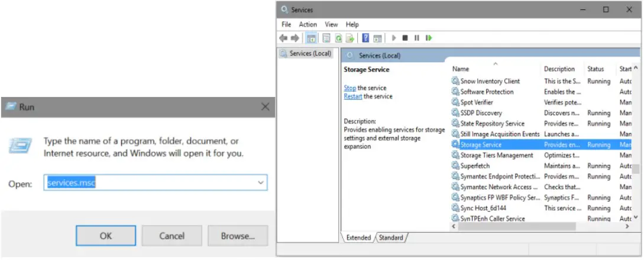This screenshot has width=644, height=260.
Task: Go back using the toolbar Back arrow
Action: pos(283,38)
